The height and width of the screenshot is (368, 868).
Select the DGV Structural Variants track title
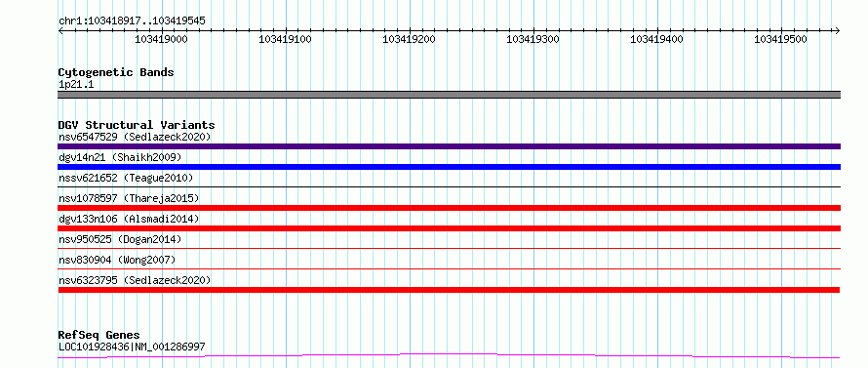(x=137, y=125)
